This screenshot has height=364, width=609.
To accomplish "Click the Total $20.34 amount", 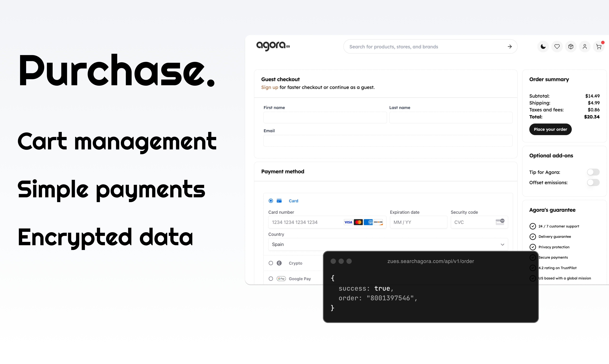I will [x=592, y=117].
